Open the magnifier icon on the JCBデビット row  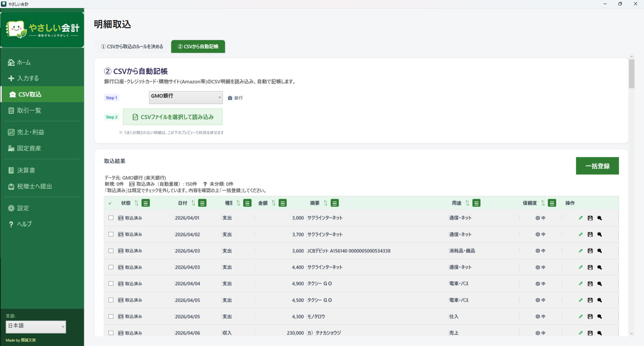600,251
